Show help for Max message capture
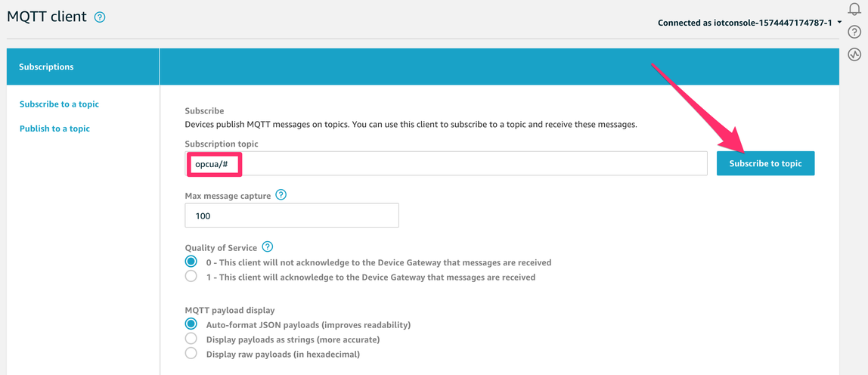The height and width of the screenshot is (375, 868). [281, 195]
